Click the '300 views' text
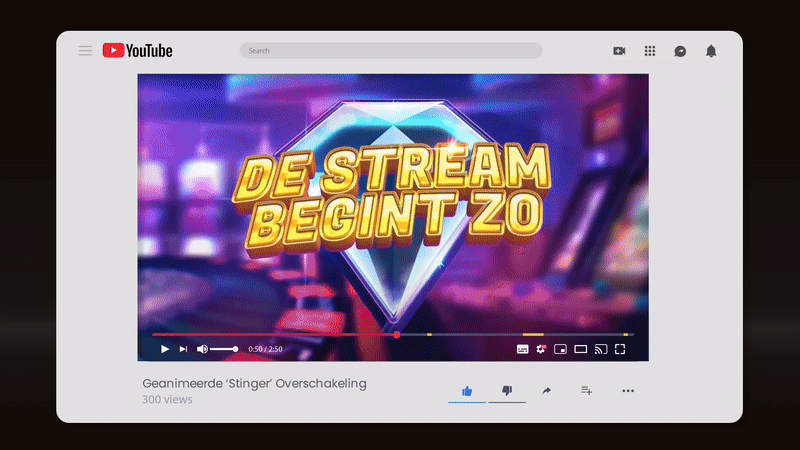The width and height of the screenshot is (800, 450). pyautogui.click(x=167, y=399)
